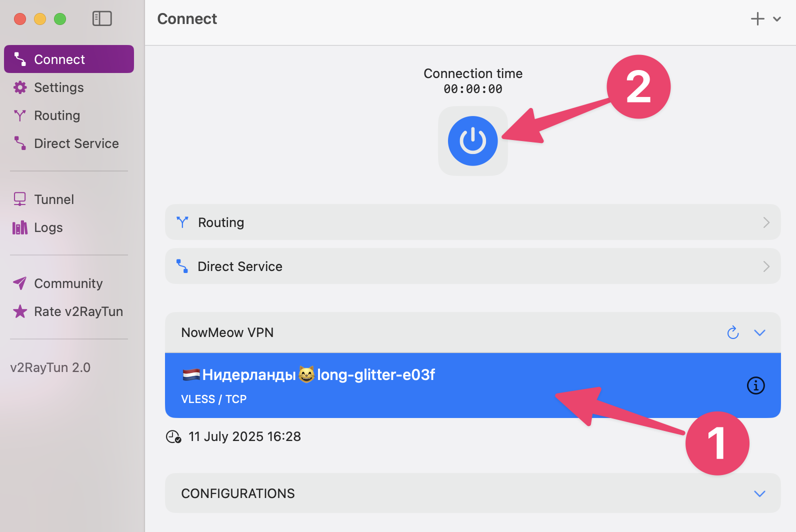
Task: Refresh the NowMeow VPN subscription
Action: coord(733,332)
